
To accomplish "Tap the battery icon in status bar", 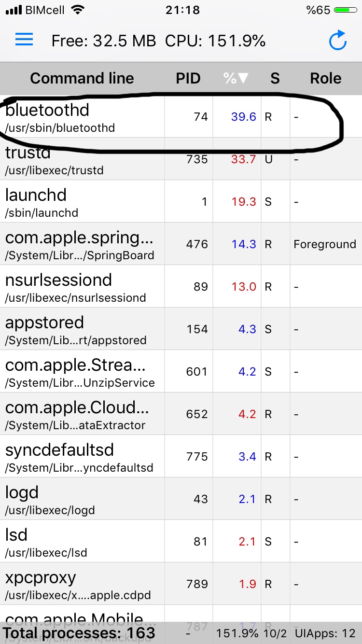I will [345, 10].
